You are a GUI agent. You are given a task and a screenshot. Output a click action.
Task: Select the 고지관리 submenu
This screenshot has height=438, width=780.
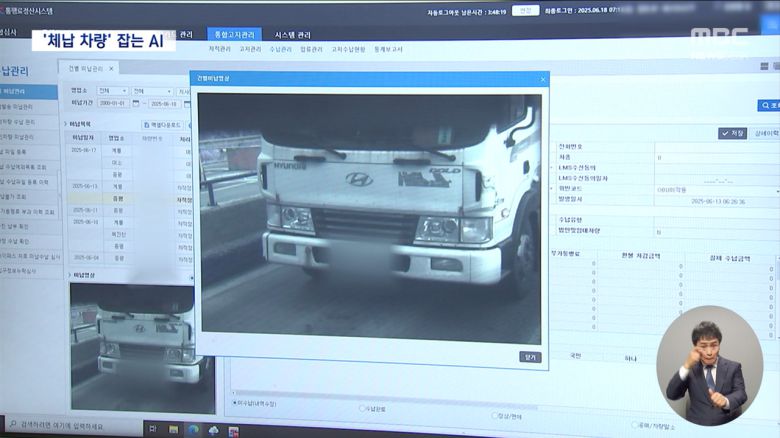click(250, 49)
